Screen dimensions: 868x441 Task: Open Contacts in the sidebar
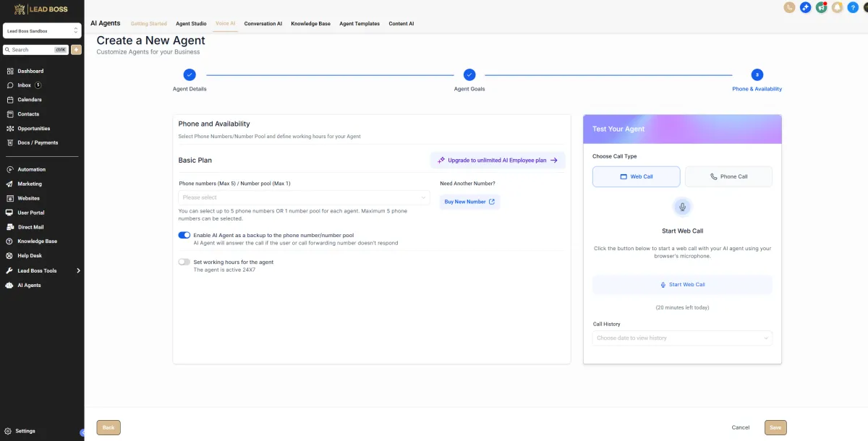(x=28, y=114)
